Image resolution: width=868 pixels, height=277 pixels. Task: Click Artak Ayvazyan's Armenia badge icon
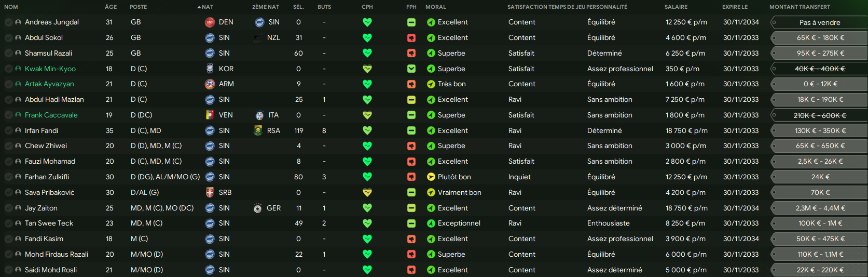(210, 84)
